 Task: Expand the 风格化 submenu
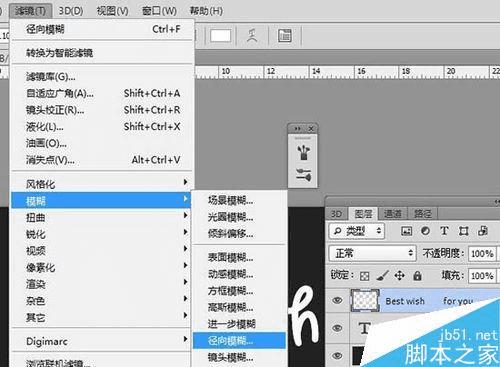[102, 184]
